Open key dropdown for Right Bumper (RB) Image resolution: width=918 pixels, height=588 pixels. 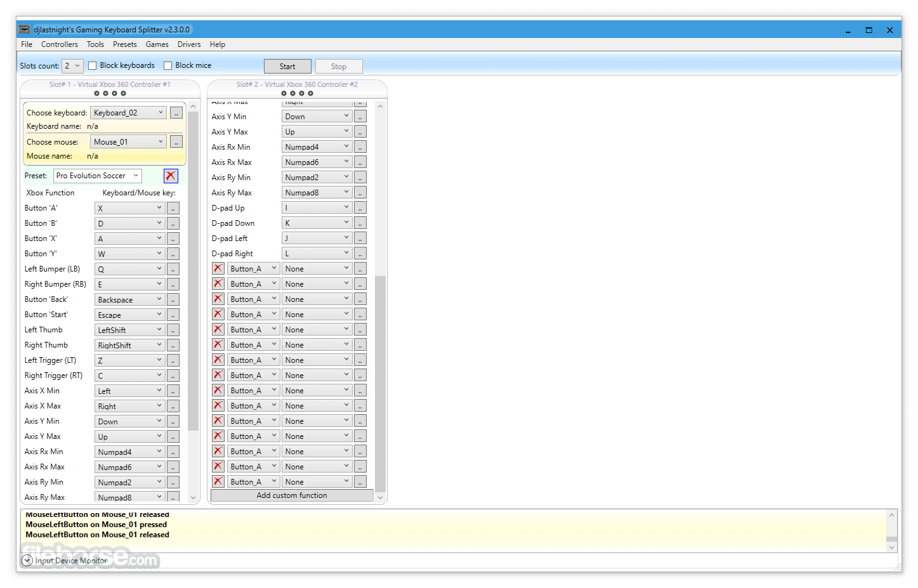point(130,284)
